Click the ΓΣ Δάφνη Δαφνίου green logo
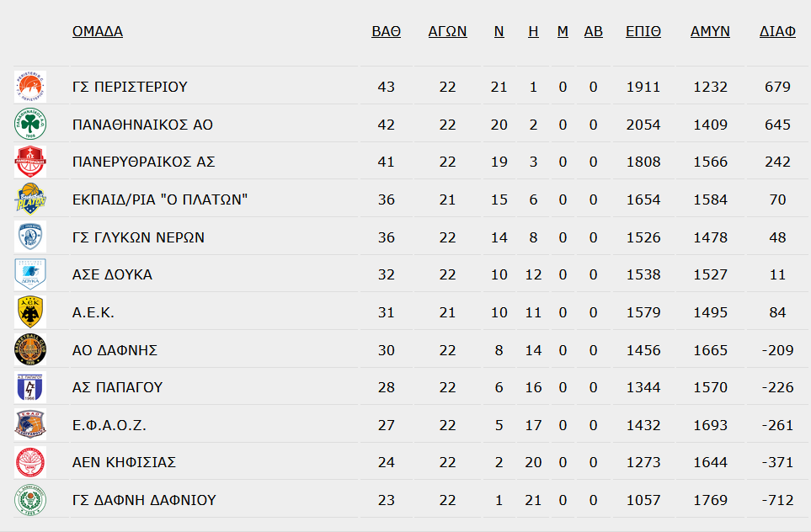Viewport: 811px width, 532px height. 30,500
